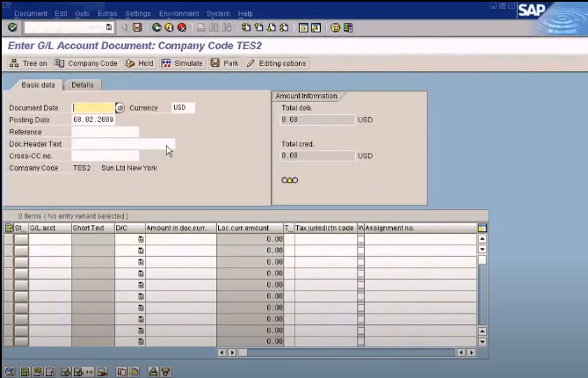Click the green Back arrow icon
Viewport: 588px width, 378px height.
(x=156, y=27)
